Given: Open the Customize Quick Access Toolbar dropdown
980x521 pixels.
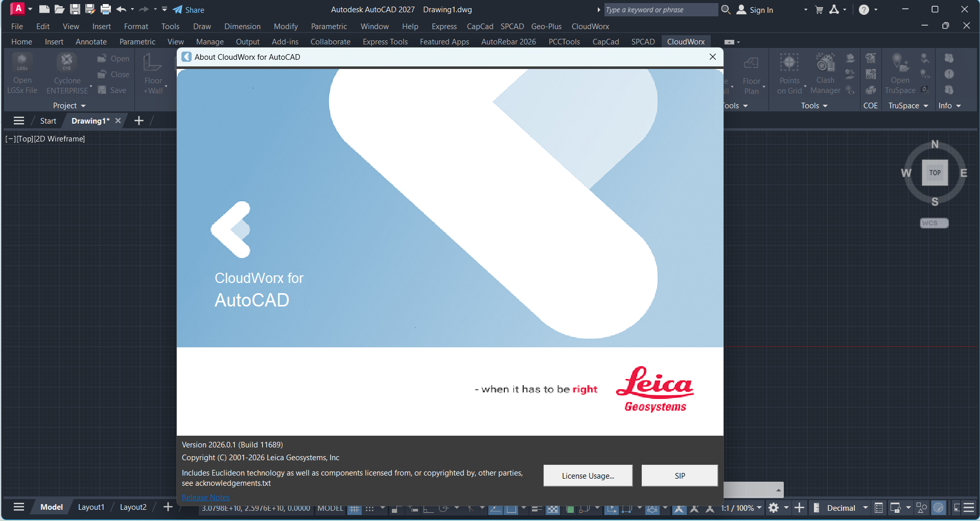Looking at the screenshot, I should point(165,9).
